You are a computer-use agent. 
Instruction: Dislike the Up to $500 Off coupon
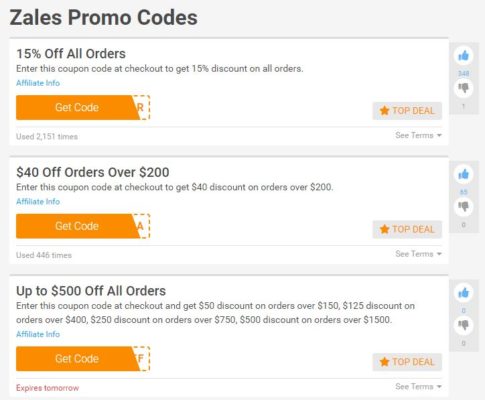click(463, 325)
